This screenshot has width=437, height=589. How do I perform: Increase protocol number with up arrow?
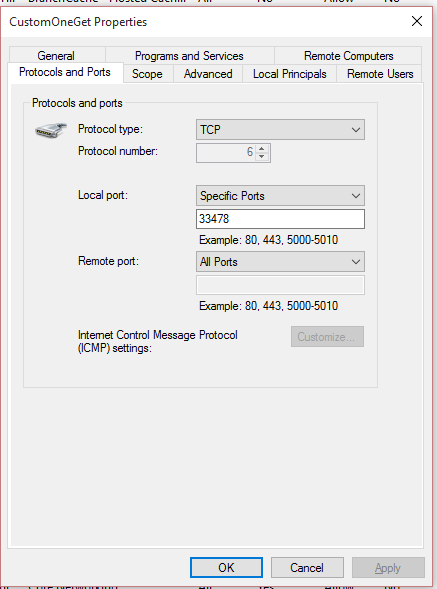point(262,148)
